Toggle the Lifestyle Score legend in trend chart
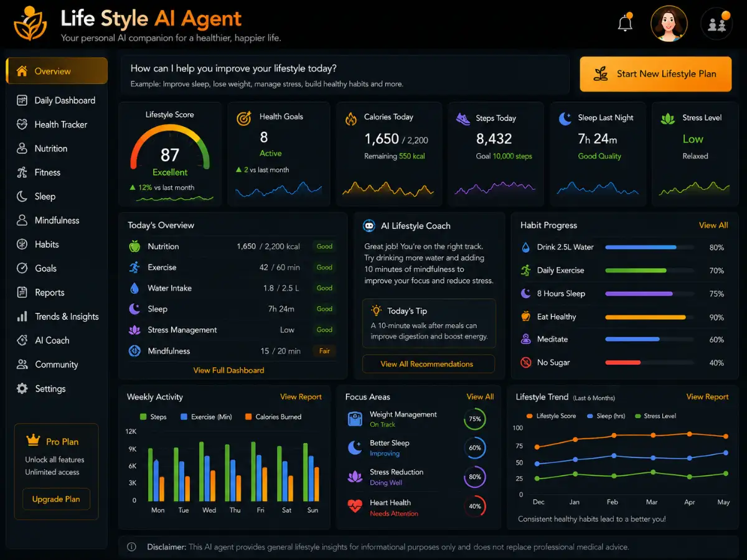 point(551,416)
